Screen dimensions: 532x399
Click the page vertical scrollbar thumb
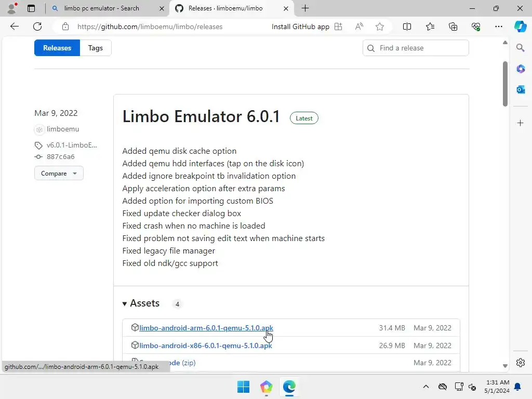[x=505, y=84]
